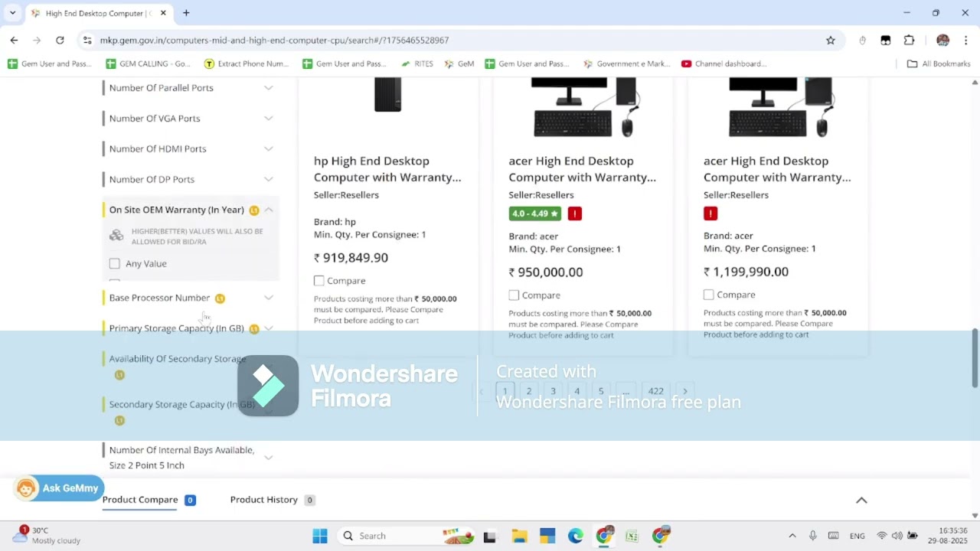Open File Explorer from the taskbar
Screen dimensions: 980x551
(519, 536)
